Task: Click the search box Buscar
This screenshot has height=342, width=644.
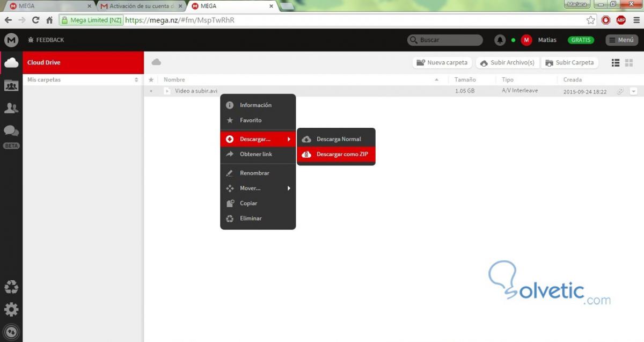Action: pos(445,40)
